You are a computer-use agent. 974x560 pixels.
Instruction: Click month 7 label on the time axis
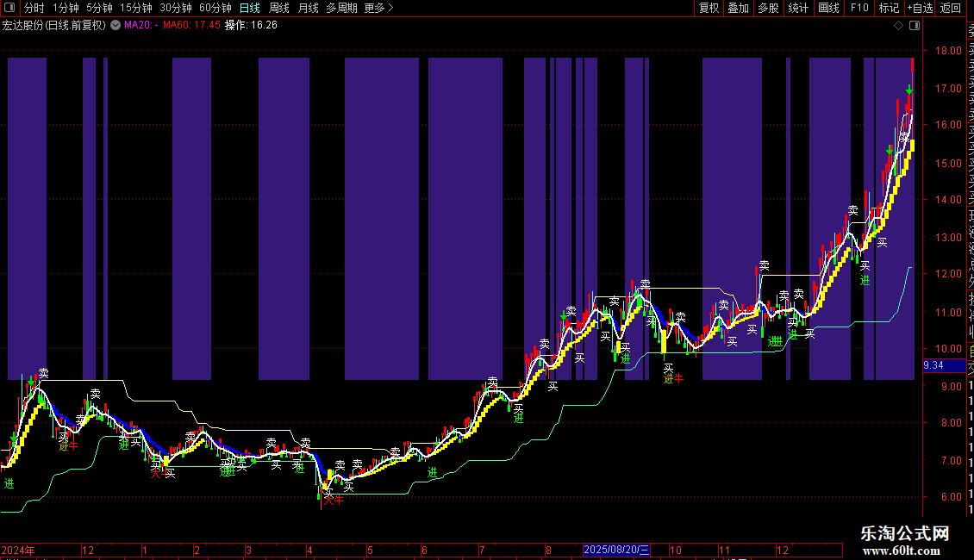(482, 550)
